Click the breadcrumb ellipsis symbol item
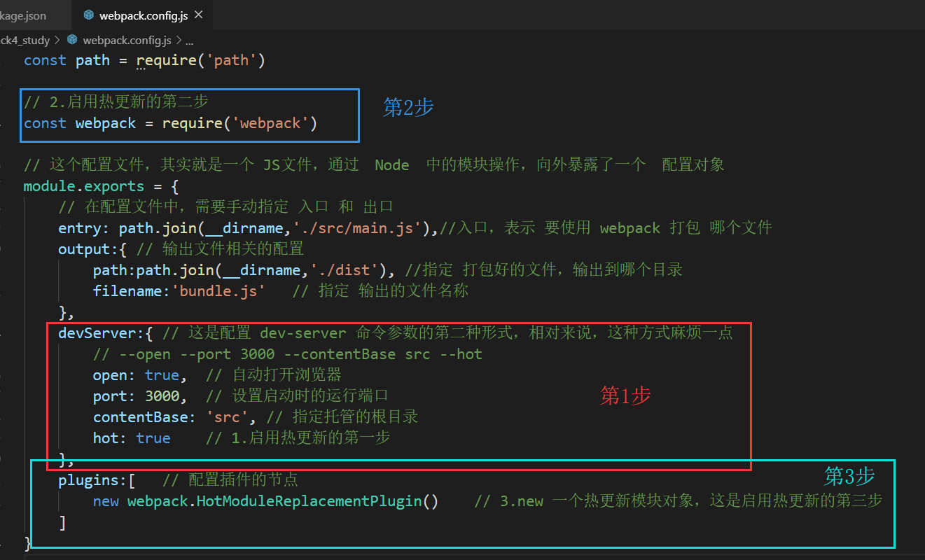925x560 pixels. [x=189, y=41]
